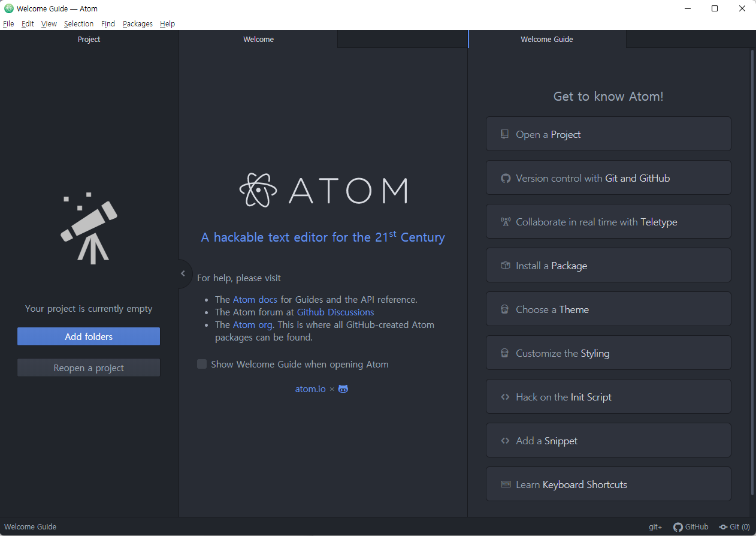Open the Edit menu

click(28, 24)
